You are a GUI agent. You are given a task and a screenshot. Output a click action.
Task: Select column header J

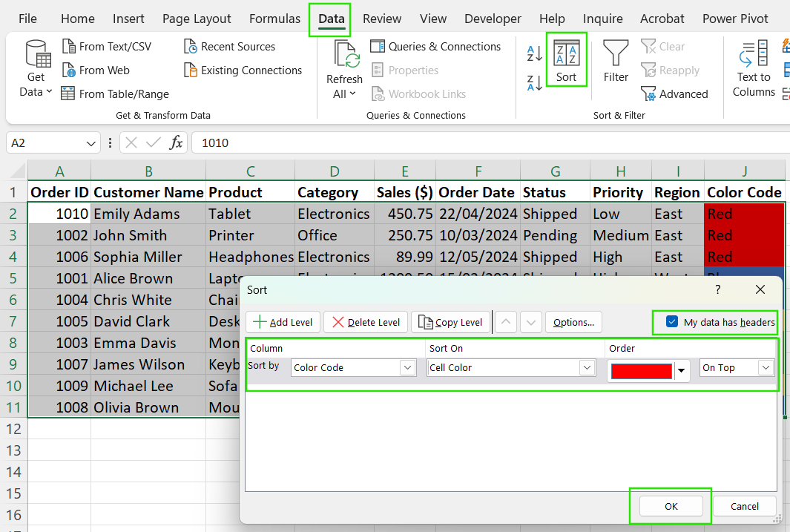tap(744, 171)
